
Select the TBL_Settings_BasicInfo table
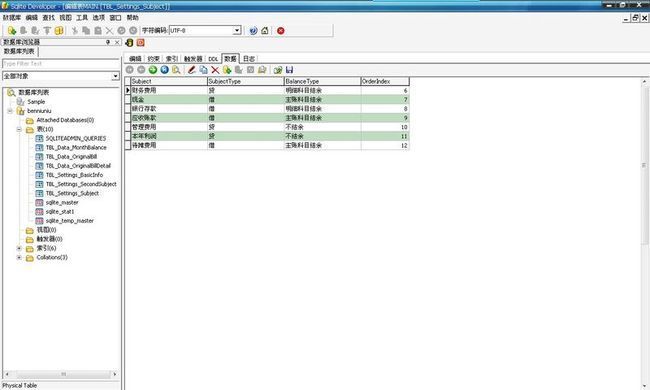pos(74,175)
